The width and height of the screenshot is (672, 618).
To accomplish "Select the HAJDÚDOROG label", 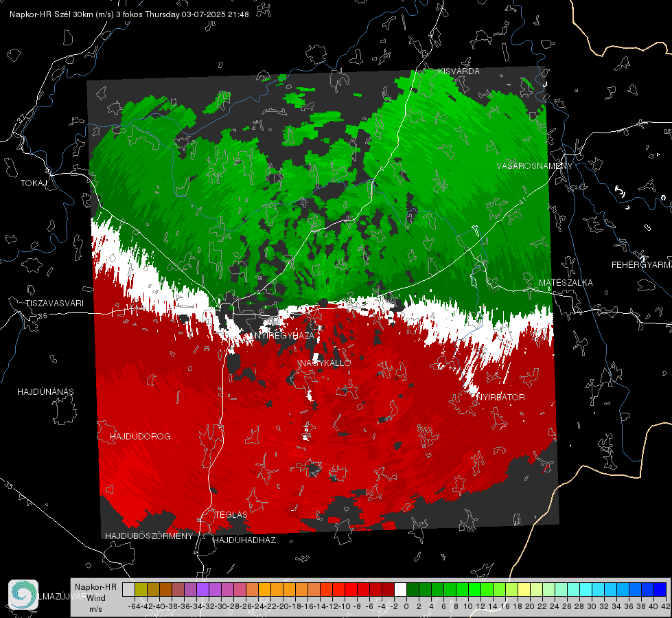I will click(140, 436).
